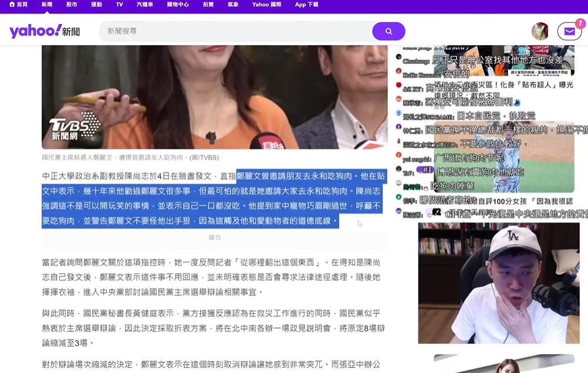Open the 運動 section
Viewport: 588px width, 373px height.
96,5
